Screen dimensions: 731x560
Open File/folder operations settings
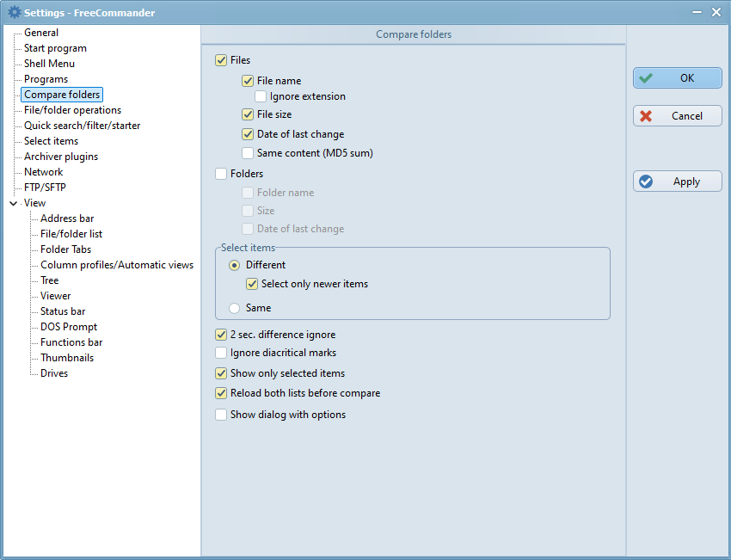73,110
